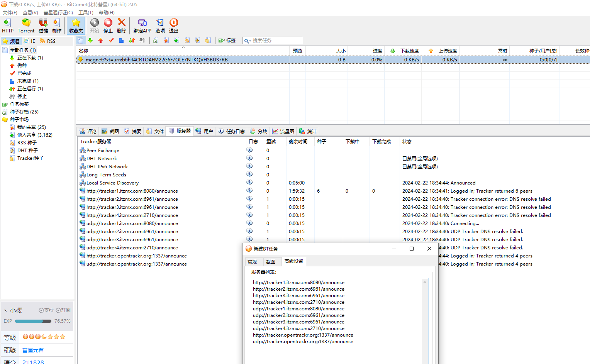This screenshot has height=364, width=590.
Task: Open the 任务日志 task log tab
Action: 231,131
